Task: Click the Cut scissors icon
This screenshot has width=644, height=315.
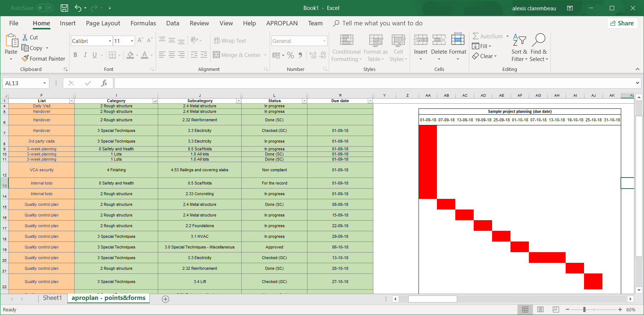Action: pyautogui.click(x=25, y=37)
